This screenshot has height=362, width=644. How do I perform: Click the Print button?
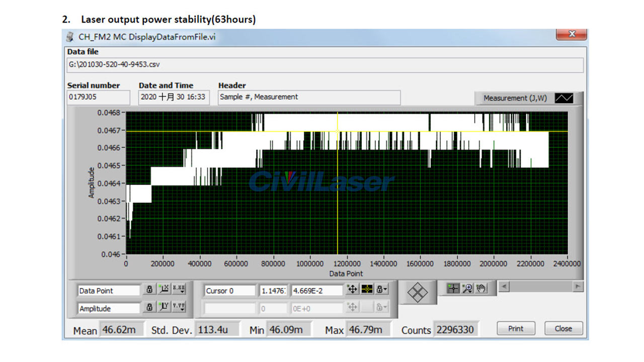(x=516, y=328)
